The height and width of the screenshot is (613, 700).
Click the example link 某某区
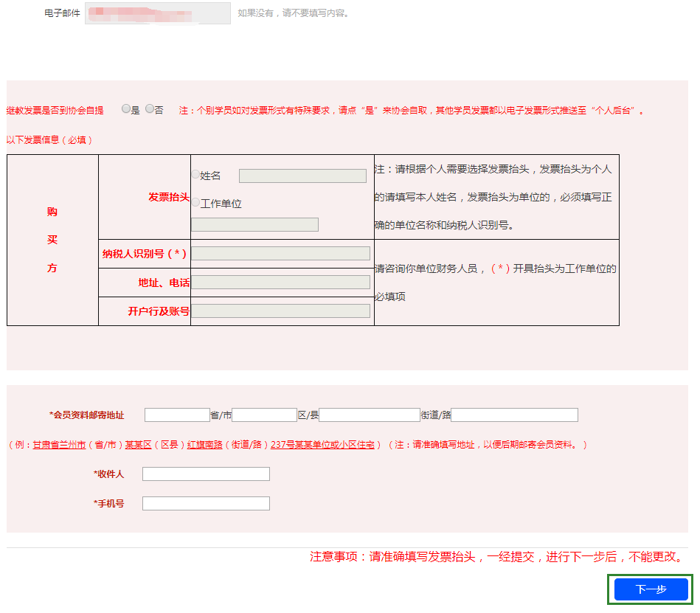(x=139, y=445)
